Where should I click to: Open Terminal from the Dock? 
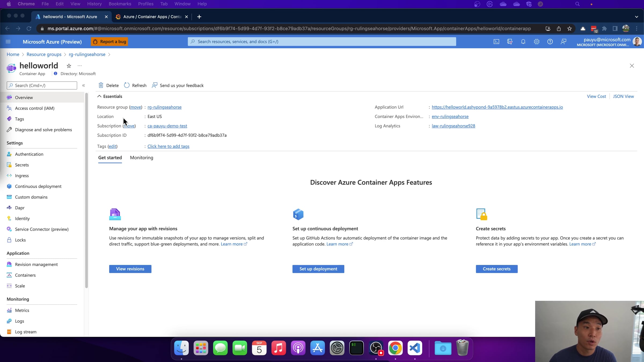(357, 348)
